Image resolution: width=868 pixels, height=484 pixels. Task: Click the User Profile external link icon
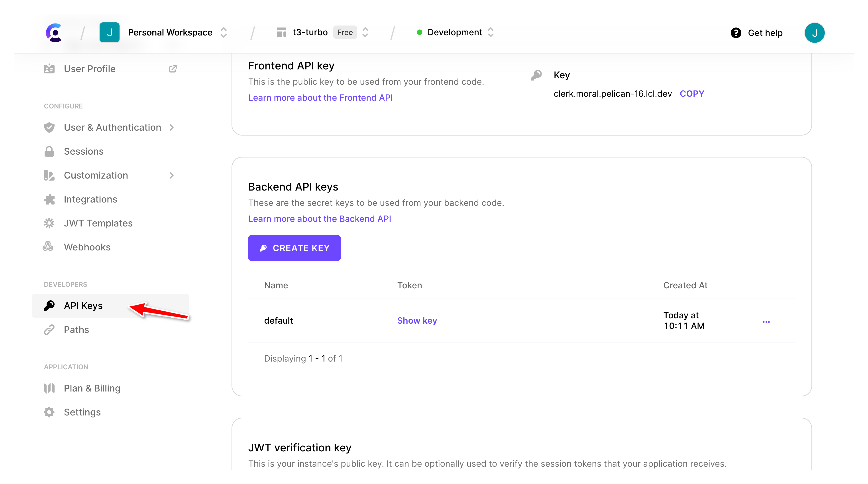coord(173,69)
